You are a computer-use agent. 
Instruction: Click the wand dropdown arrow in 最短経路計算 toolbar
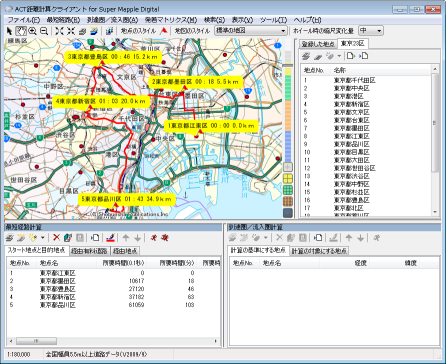(43, 238)
